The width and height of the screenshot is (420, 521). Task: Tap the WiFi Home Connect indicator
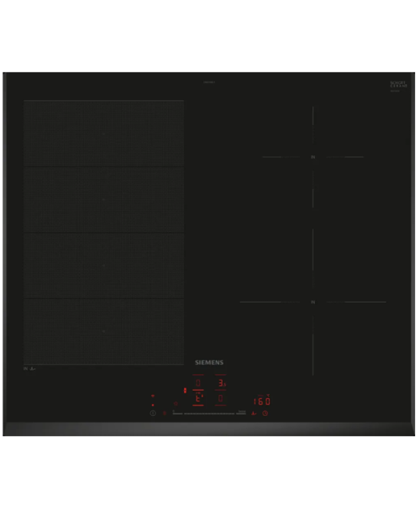(153, 396)
